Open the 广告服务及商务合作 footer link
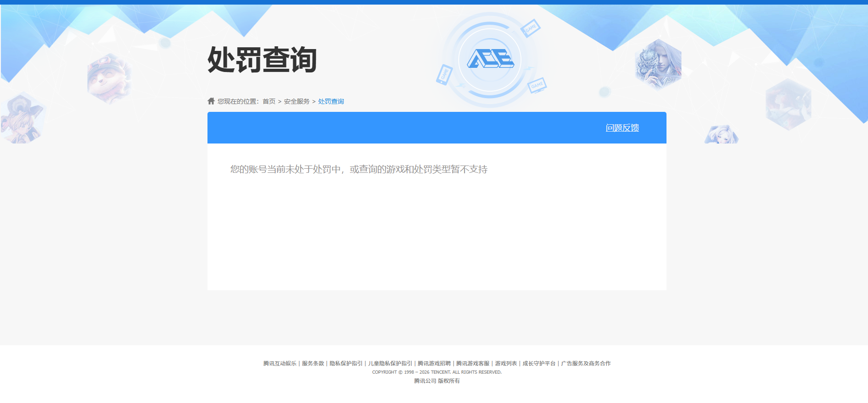Screen dimensions: 868x403 pyautogui.click(x=586, y=364)
